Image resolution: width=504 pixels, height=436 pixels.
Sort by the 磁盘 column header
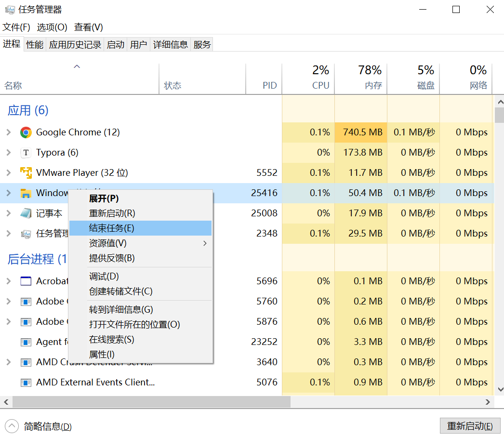pos(413,79)
